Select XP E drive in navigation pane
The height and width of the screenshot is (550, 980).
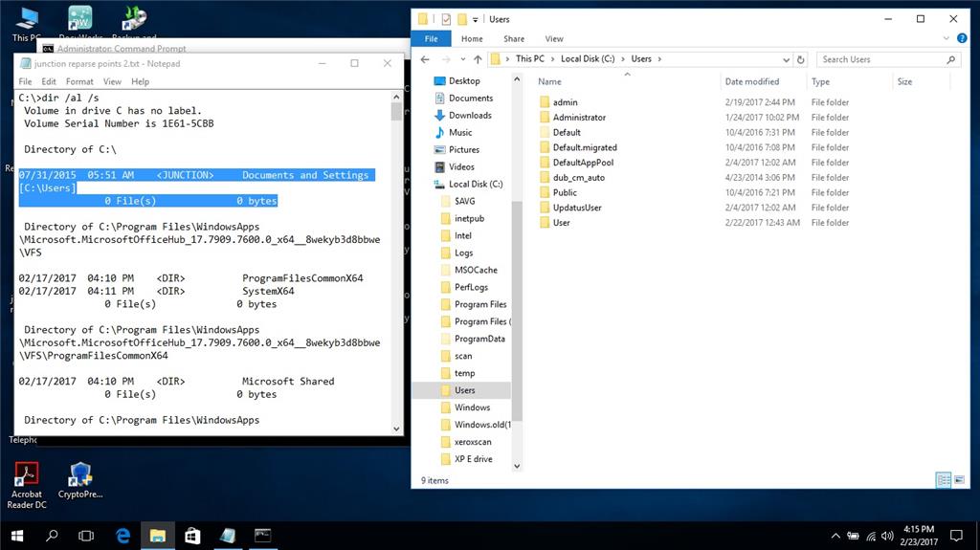pyautogui.click(x=473, y=459)
